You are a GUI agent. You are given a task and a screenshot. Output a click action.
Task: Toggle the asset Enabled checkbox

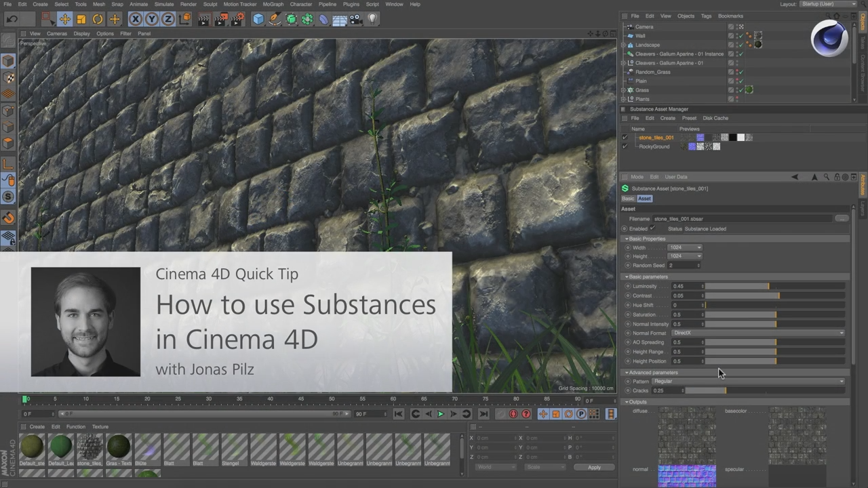[652, 228]
